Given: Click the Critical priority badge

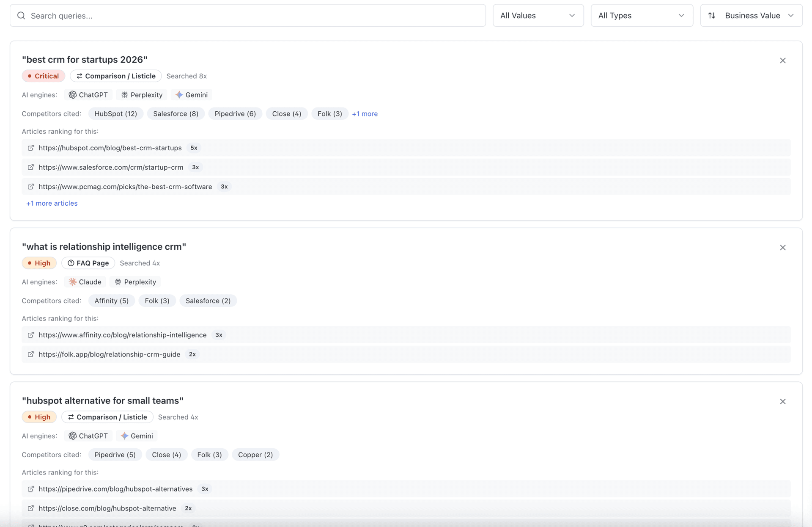Looking at the screenshot, I should (43, 76).
